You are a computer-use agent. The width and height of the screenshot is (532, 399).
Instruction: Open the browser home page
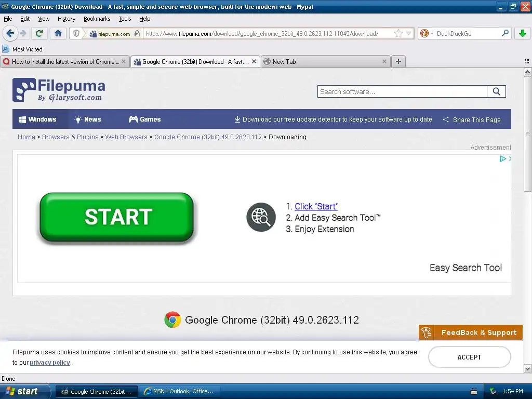(58, 33)
